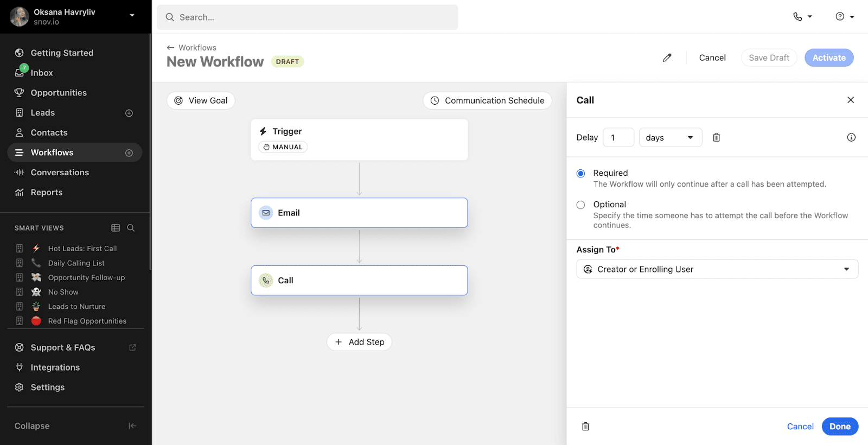The image size is (868, 445).
Task: Select the Required radio option
Action: click(580, 174)
